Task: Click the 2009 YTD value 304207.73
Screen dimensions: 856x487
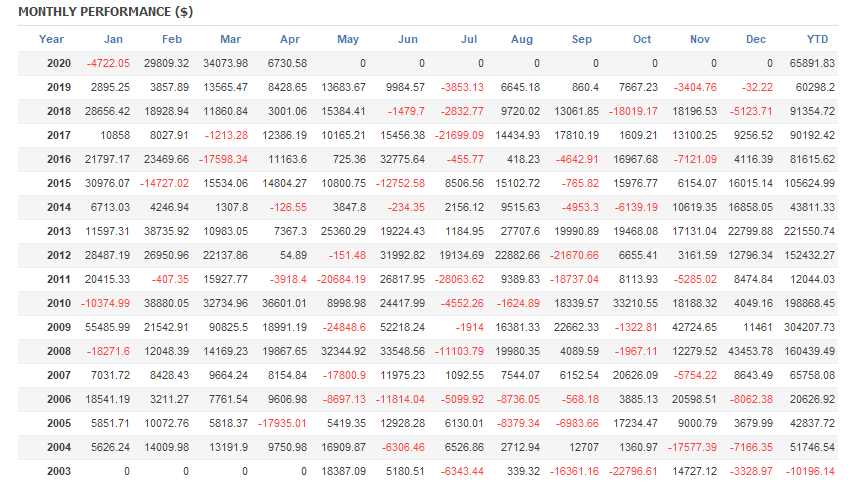Action: (x=810, y=328)
